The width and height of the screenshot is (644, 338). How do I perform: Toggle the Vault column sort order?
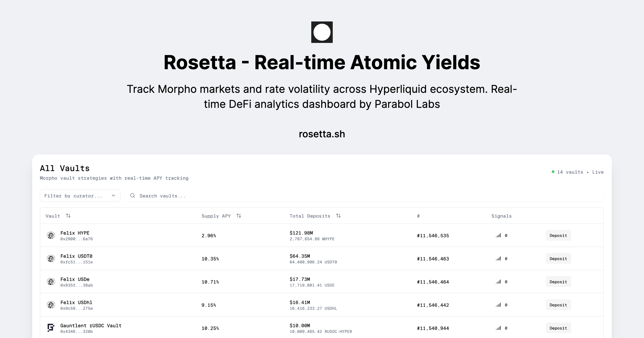pos(68,215)
